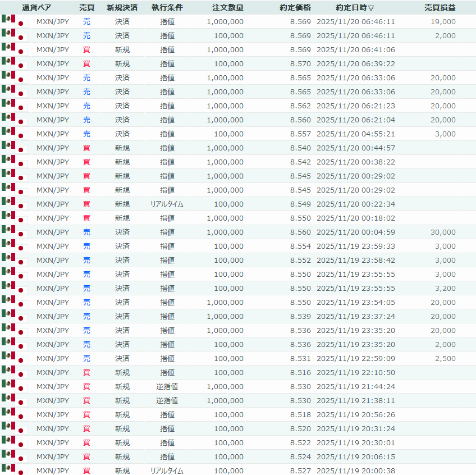Sort by the 約定価格 column header
This screenshot has width=476, height=475.
click(x=295, y=8)
